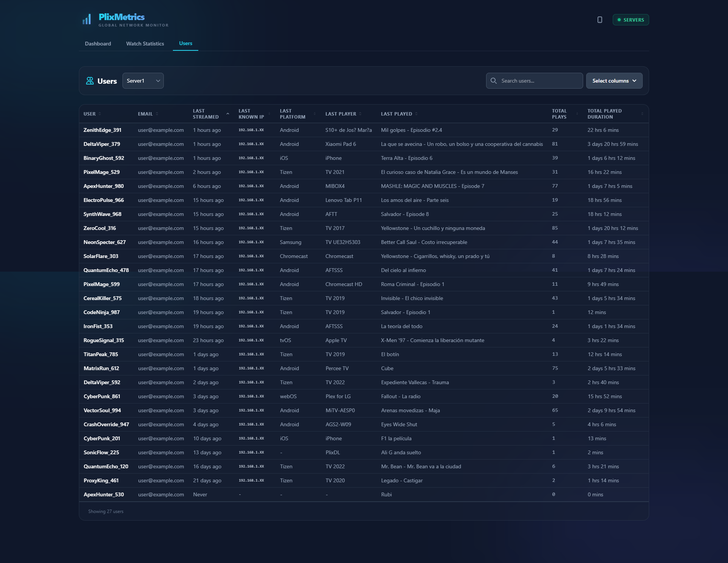728x563 pixels.
Task: Sort by LAST KNOWN IP column arrows
Action: pyautogui.click(x=269, y=114)
